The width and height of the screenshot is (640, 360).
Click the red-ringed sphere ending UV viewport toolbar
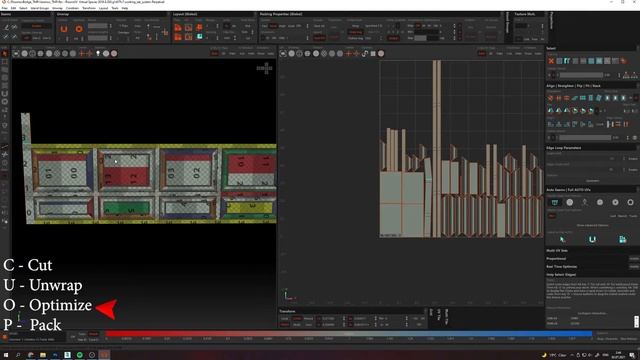coord(381,53)
